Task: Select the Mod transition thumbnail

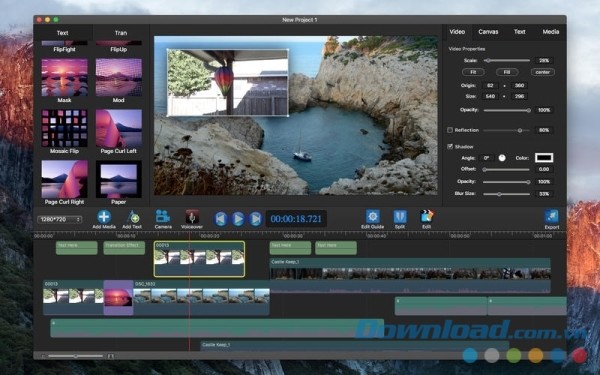Action: 119,77
